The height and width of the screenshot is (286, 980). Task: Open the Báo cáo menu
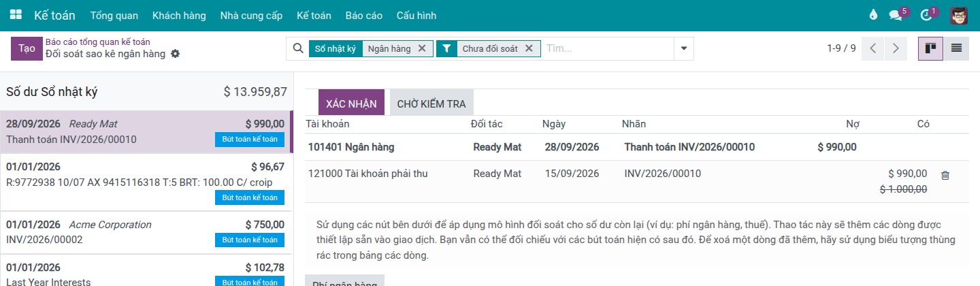pos(363,15)
